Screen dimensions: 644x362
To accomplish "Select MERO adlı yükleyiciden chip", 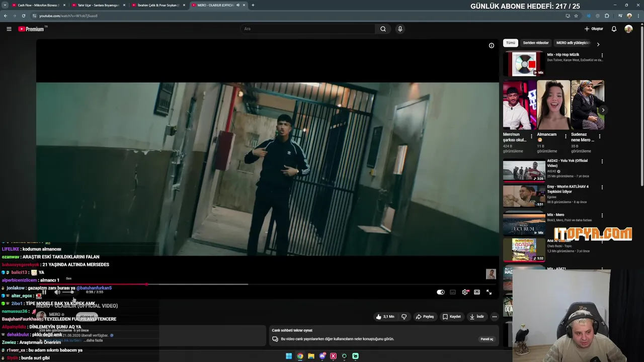I will (573, 43).
